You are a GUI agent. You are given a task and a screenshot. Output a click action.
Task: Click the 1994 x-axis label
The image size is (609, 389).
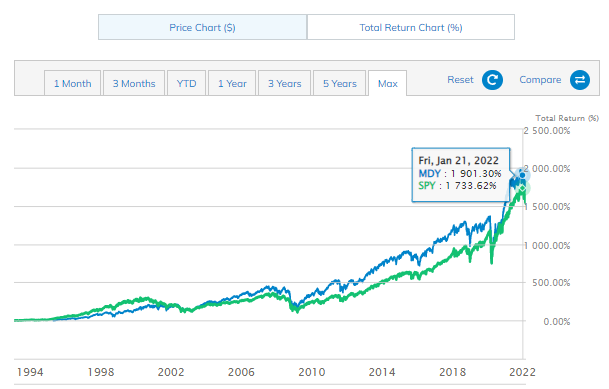click(30, 372)
